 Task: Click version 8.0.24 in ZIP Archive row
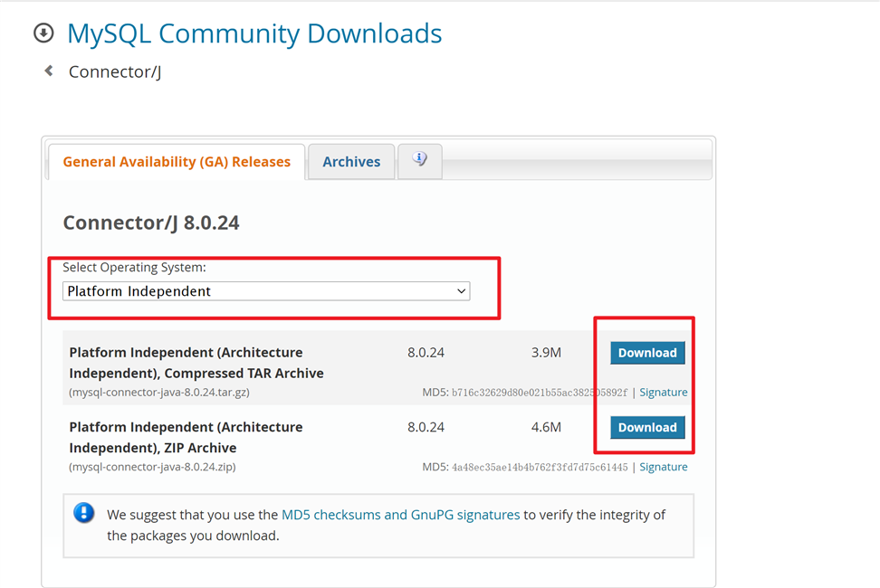tap(426, 427)
